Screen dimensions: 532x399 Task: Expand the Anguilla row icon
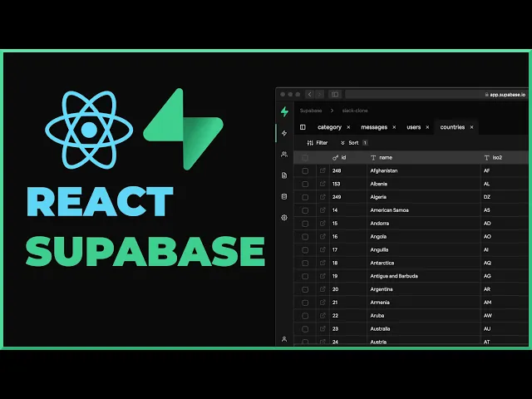(323, 249)
